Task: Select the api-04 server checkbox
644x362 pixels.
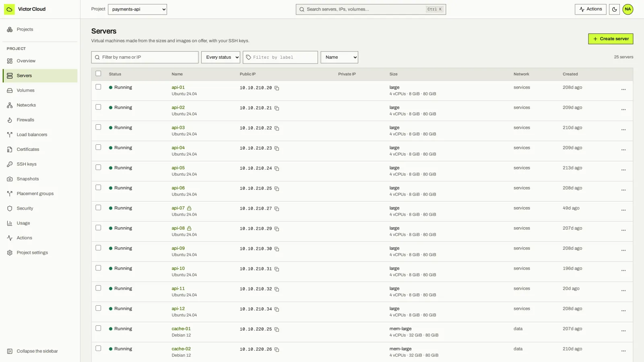Action: (98, 147)
